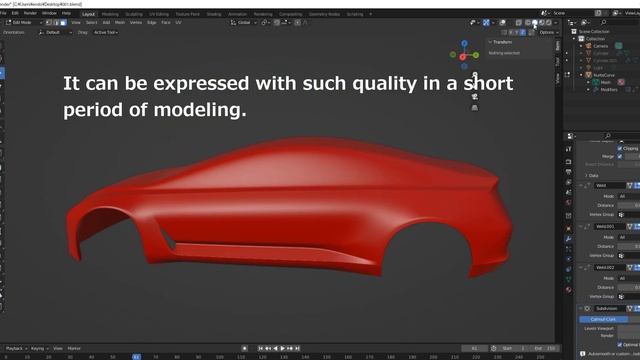Select NurbsCurve object in the outliner
This screenshot has width=640, height=360.
[604, 75]
